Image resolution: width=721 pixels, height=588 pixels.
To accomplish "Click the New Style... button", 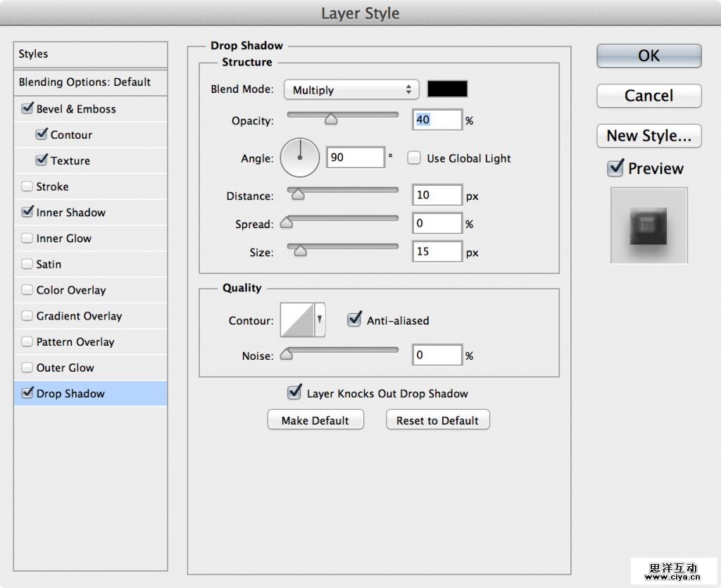I will pos(648,136).
